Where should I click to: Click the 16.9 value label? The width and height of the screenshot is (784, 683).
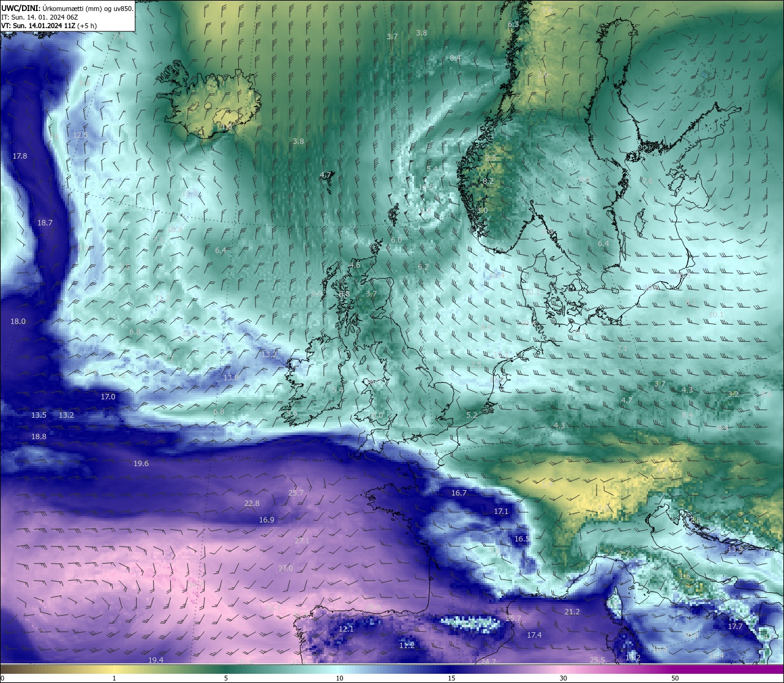tap(266, 520)
